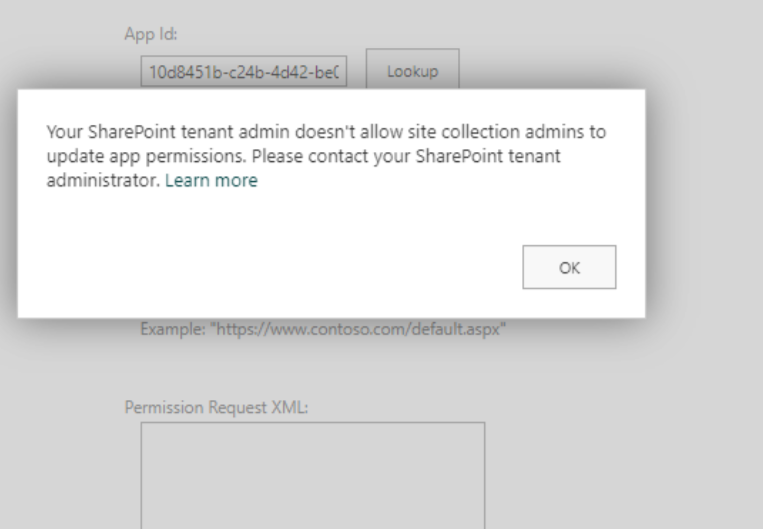The image size is (763, 529).
Task: Click the App Id label
Action: point(151,34)
